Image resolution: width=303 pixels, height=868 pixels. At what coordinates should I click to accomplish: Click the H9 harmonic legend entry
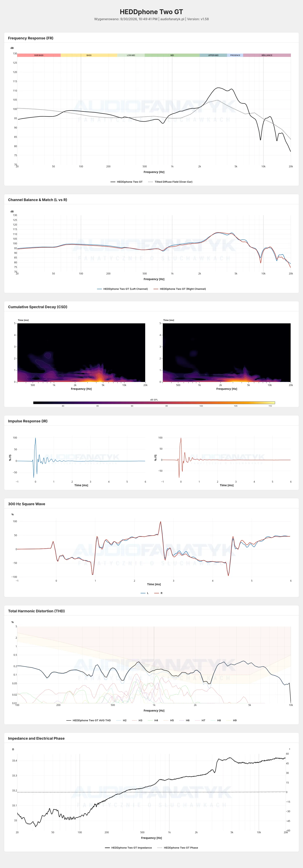click(x=232, y=720)
